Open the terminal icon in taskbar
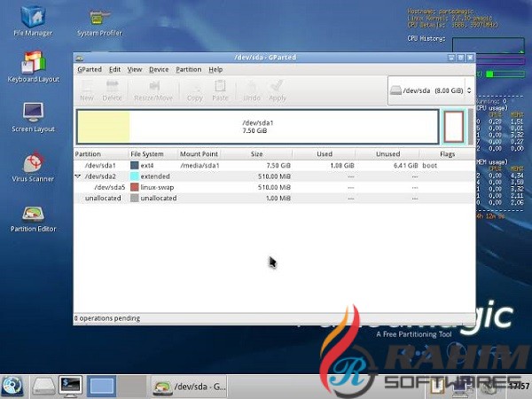This screenshot has width=532, height=399. click(x=70, y=387)
